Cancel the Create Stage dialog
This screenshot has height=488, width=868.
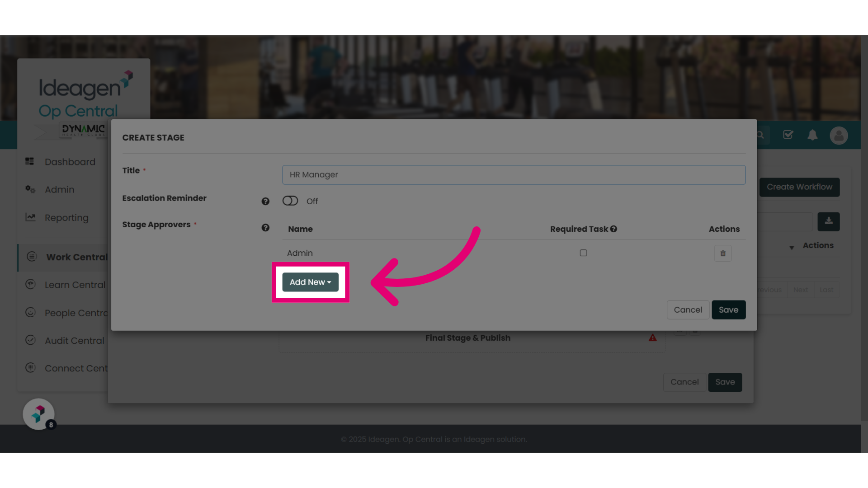688,310
